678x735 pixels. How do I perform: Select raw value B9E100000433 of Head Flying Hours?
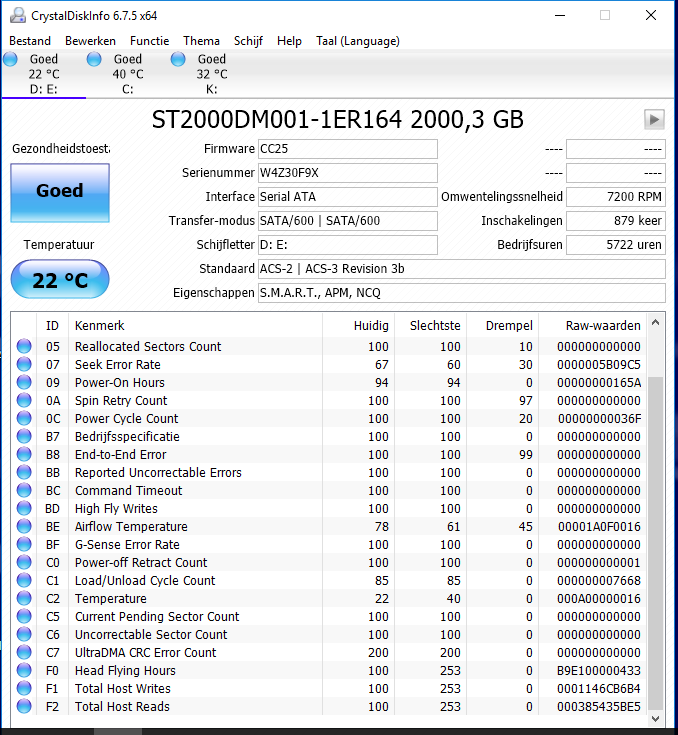(599, 670)
